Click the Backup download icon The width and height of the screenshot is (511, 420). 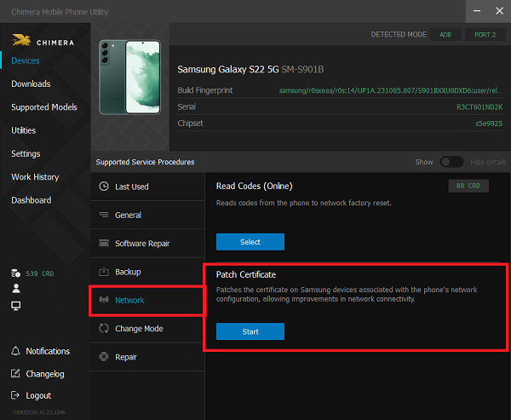pyautogui.click(x=104, y=271)
